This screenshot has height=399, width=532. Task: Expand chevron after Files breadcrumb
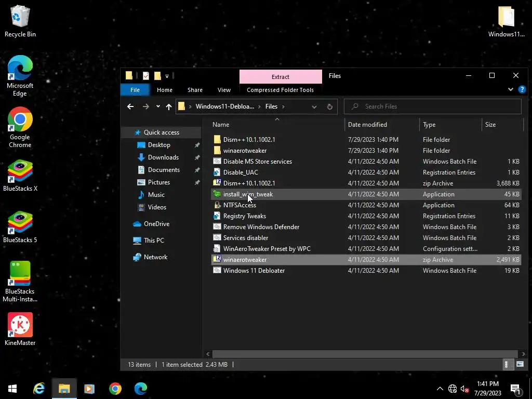tap(283, 107)
